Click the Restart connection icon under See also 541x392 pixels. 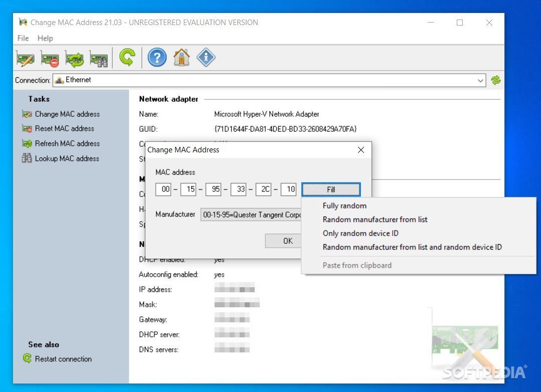click(27, 358)
